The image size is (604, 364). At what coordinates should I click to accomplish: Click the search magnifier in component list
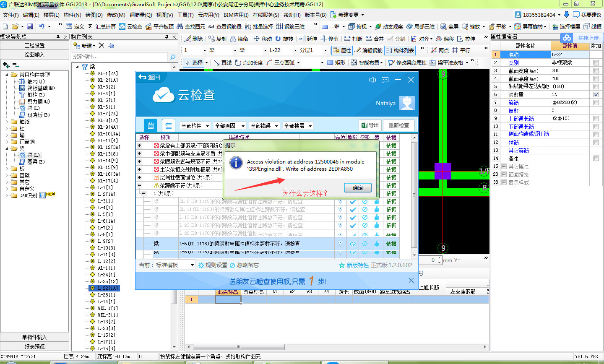(172, 56)
